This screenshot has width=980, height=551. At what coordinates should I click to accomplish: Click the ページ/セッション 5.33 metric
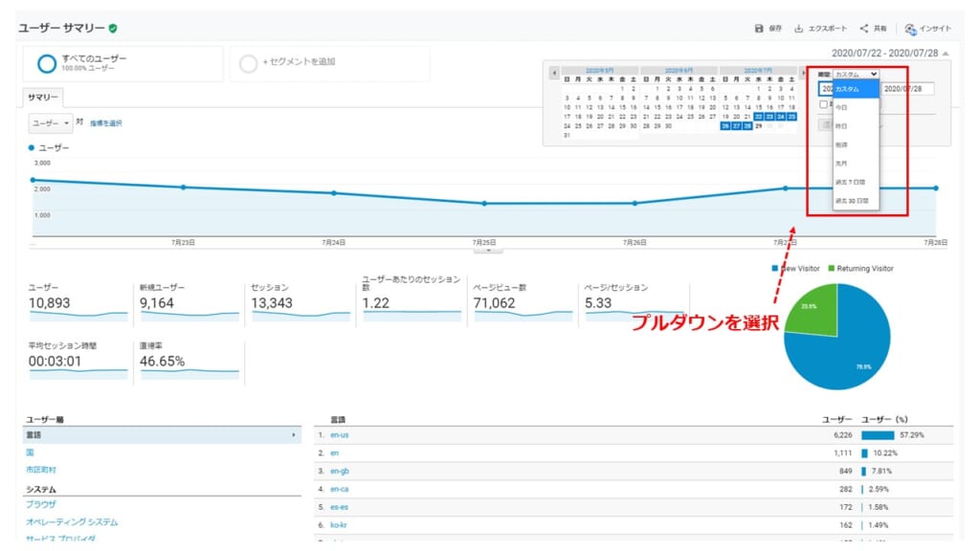[x=634, y=302]
